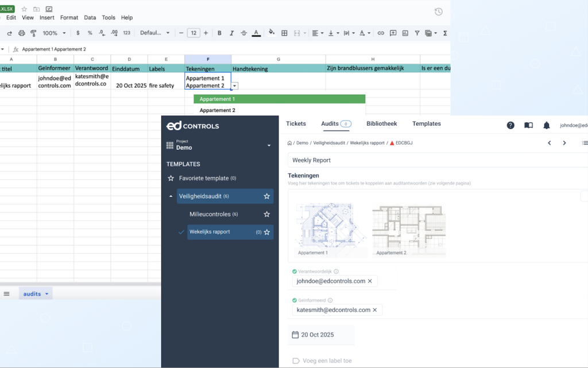
Task: Open the version history clock icon
Action: click(x=439, y=11)
